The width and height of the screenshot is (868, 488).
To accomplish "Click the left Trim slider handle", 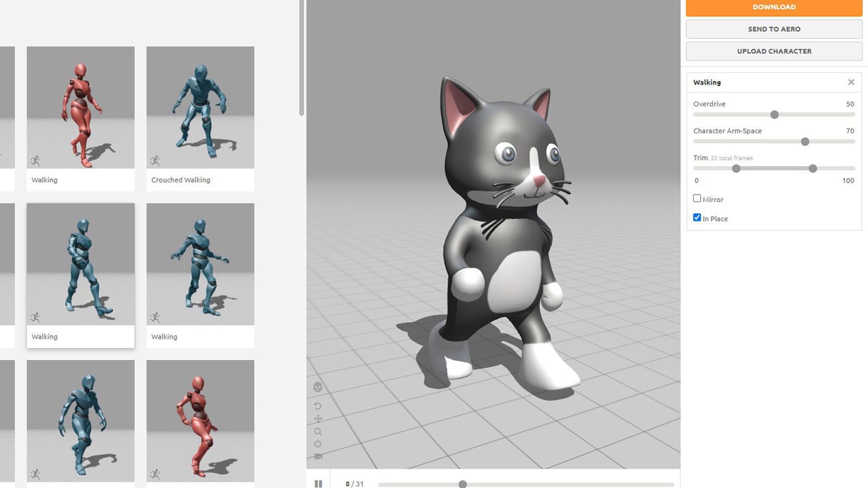I will (x=736, y=169).
